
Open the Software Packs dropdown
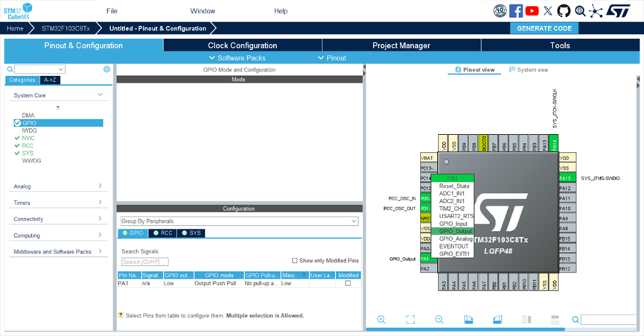click(x=237, y=58)
